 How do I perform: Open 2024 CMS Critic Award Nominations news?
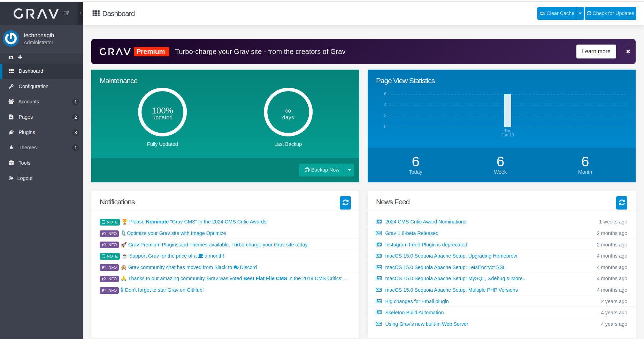click(x=426, y=222)
